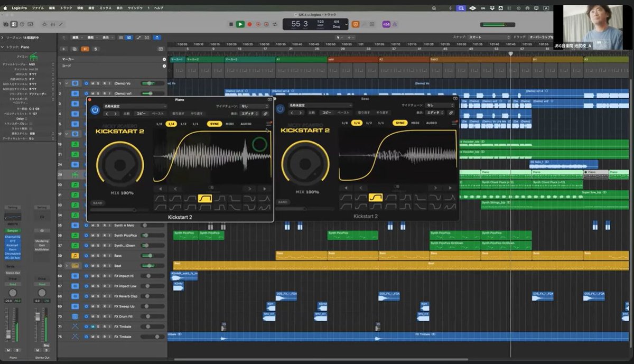The image size is (634, 364).
Task: Select highlighted yellow curve shape in Piano Kickstart
Action: point(205,198)
